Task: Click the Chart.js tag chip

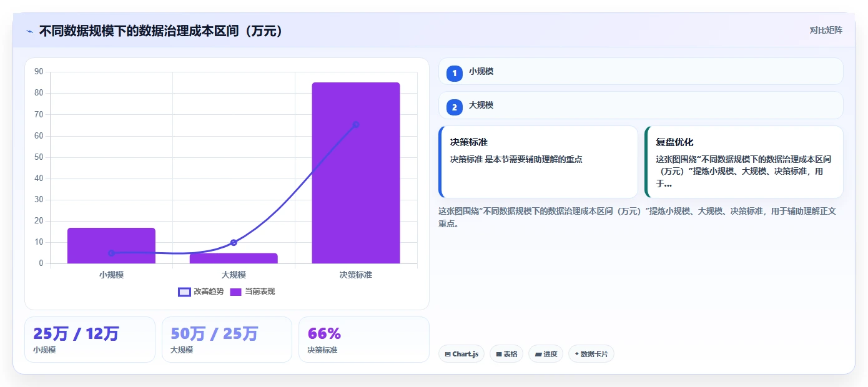Action: 461,354
